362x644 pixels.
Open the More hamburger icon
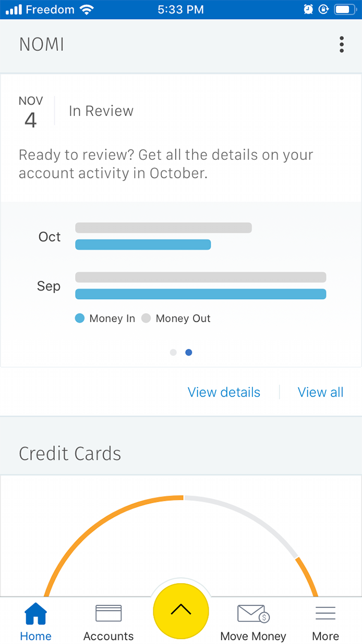pyautogui.click(x=325, y=613)
